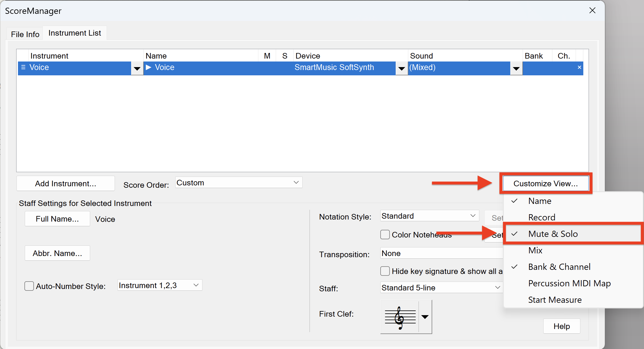Open the Transposition dropdown set to None
Screen dimensions: 644x349
(442, 253)
